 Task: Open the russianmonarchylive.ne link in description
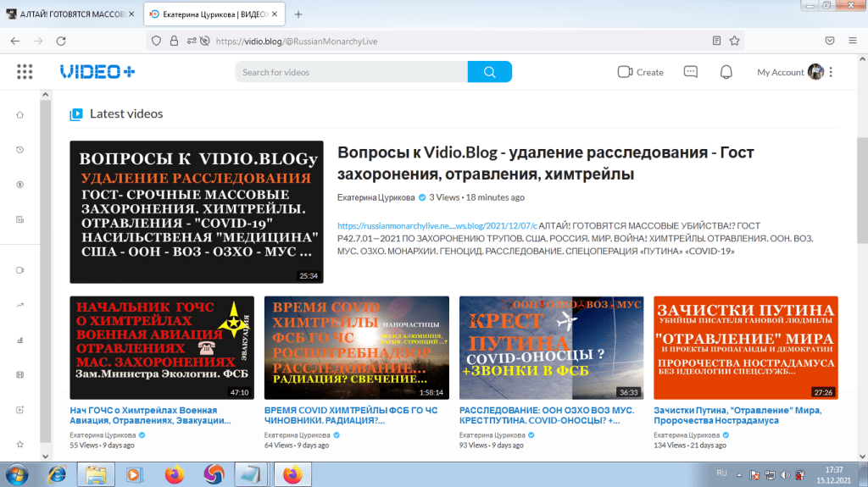click(x=437, y=226)
